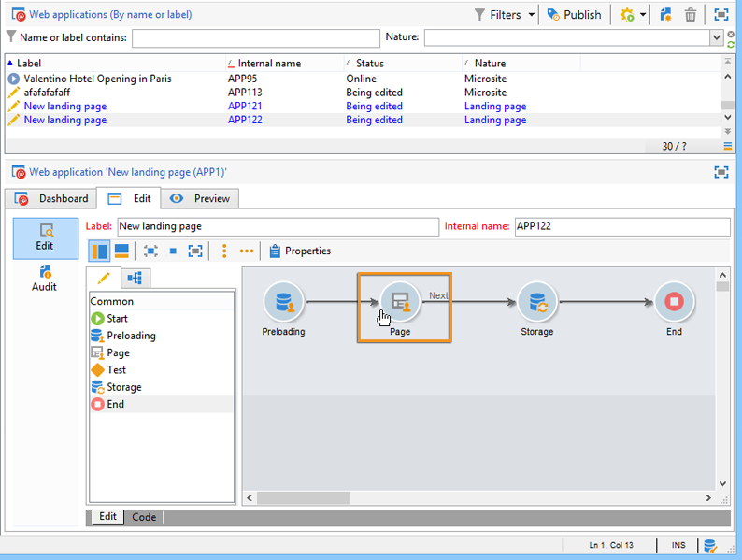Expand the Nature combo box
The width and height of the screenshot is (742, 560).
click(x=716, y=37)
